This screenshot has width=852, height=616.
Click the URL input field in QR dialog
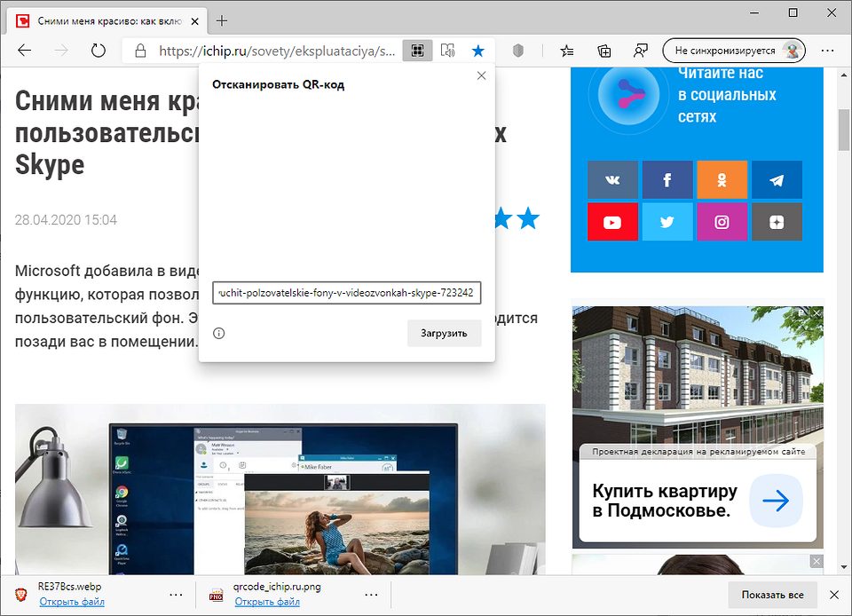346,292
